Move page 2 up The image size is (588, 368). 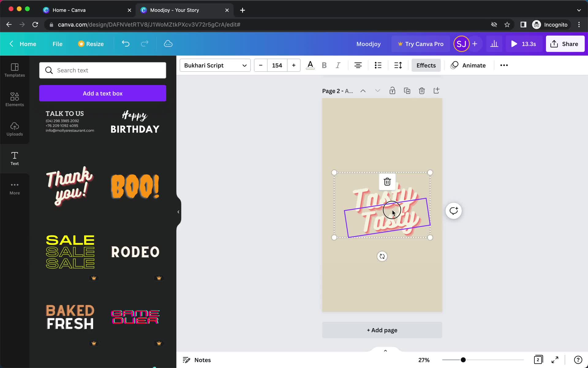363,91
